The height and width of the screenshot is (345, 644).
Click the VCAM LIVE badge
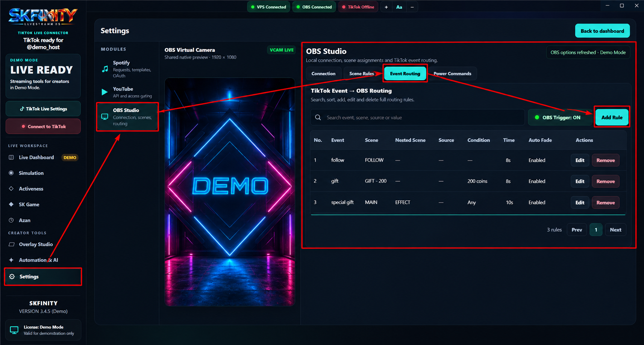click(x=282, y=50)
